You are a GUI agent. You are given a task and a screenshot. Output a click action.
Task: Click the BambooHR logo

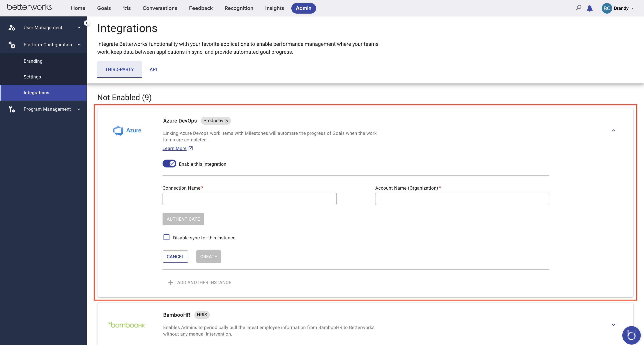click(x=127, y=325)
